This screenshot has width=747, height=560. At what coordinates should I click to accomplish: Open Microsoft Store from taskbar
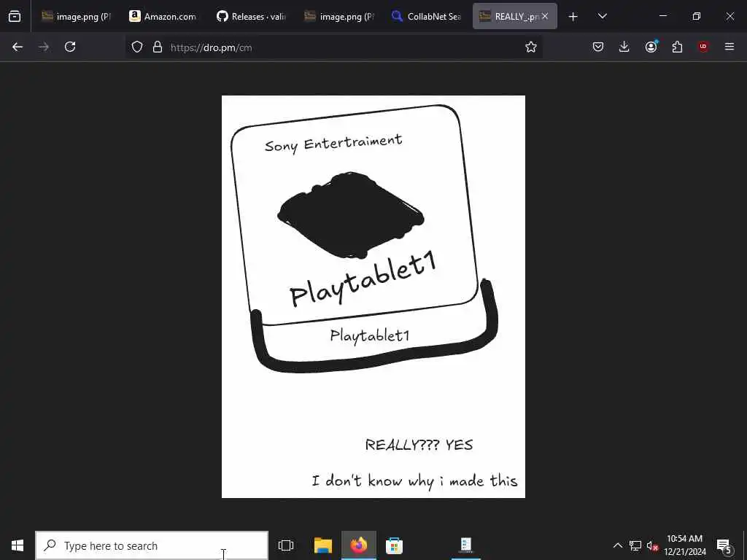(x=395, y=545)
